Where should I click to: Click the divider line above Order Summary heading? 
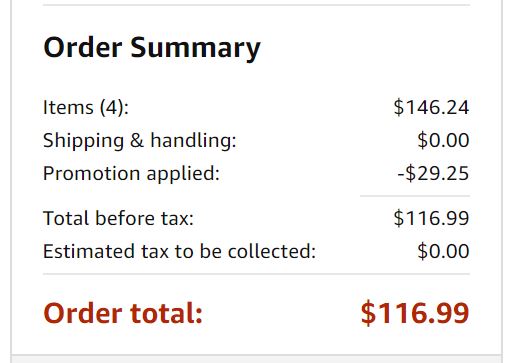click(x=256, y=5)
